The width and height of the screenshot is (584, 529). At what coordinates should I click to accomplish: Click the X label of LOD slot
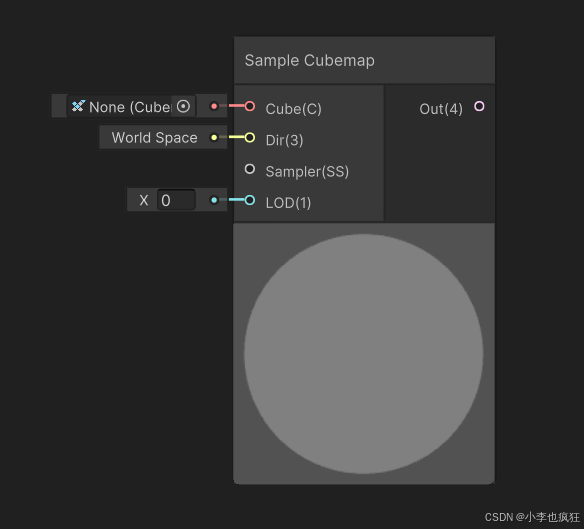coord(144,200)
